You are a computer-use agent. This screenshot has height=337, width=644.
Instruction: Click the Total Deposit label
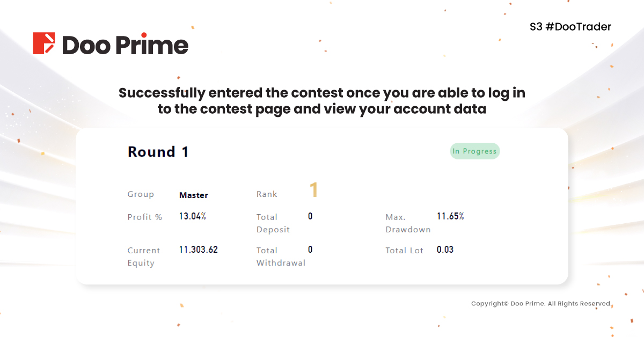pos(273,223)
